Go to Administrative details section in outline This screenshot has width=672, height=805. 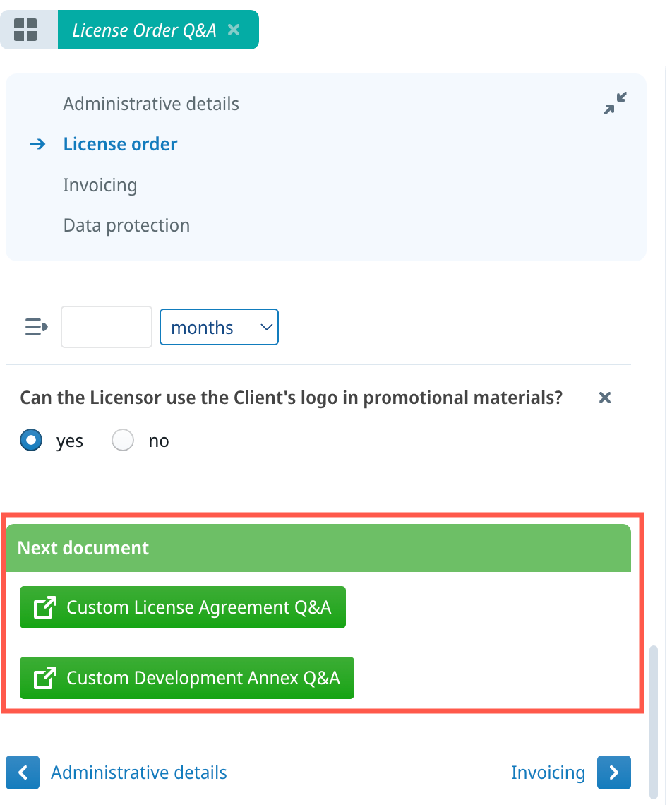[x=151, y=104]
